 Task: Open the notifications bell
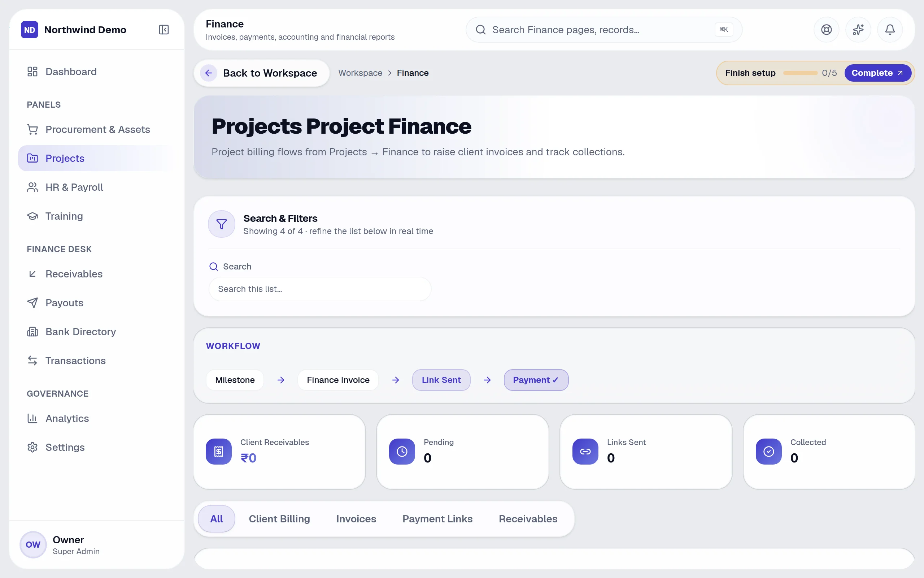pos(890,29)
